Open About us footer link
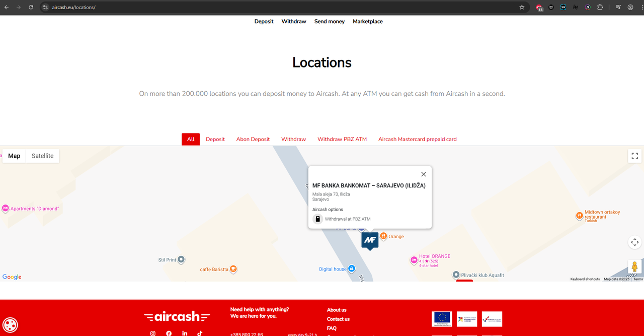This screenshot has width=644, height=336. (337, 310)
